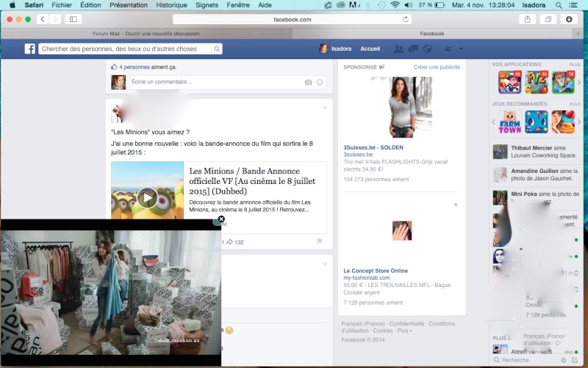Viewport: 588px width, 368px height.
Task: Click the volume icon in menu bar
Action: [409, 5]
